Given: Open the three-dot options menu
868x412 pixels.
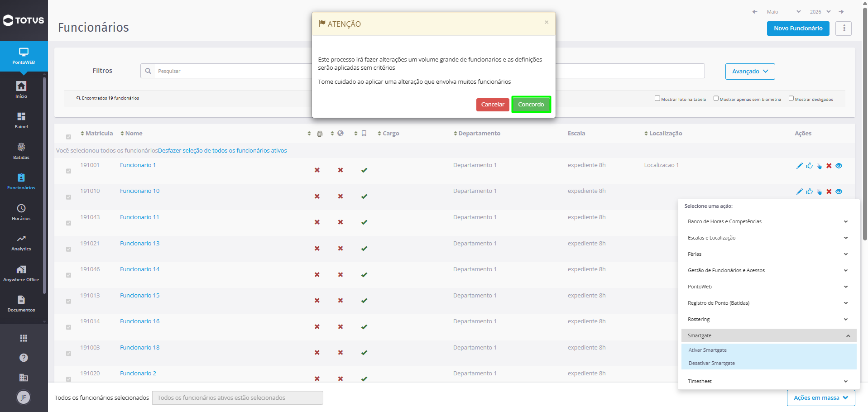Looking at the screenshot, I should click(x=844, y=29).
